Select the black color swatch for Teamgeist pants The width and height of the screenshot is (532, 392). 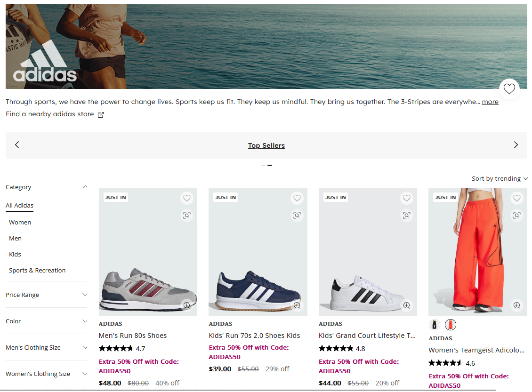pos(434,325)
